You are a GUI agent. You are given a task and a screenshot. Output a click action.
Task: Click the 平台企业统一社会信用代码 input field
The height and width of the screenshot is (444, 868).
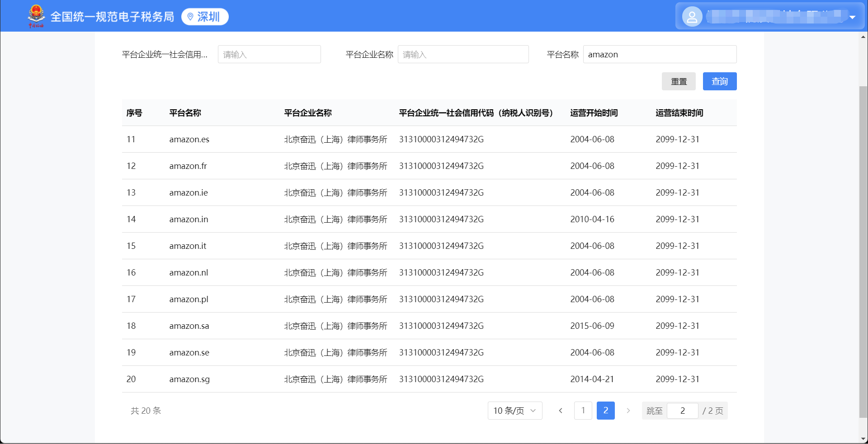click(269, 54)
